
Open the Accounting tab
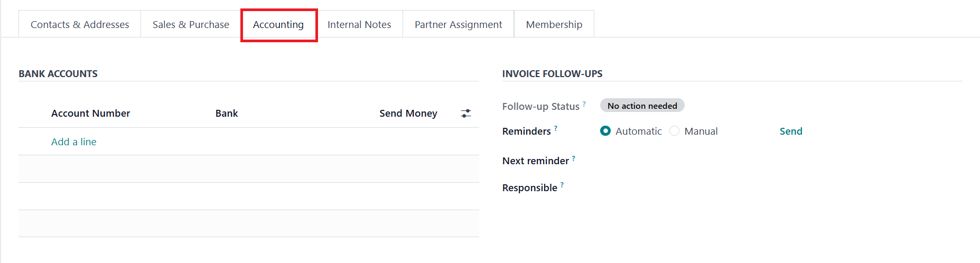click(278, 24)
